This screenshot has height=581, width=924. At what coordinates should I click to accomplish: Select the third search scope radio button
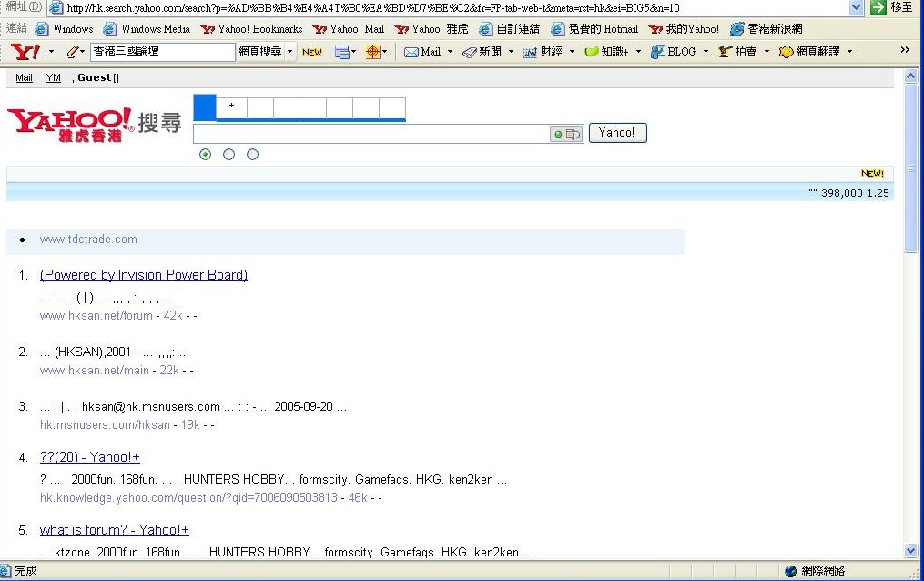coord(252,155)
